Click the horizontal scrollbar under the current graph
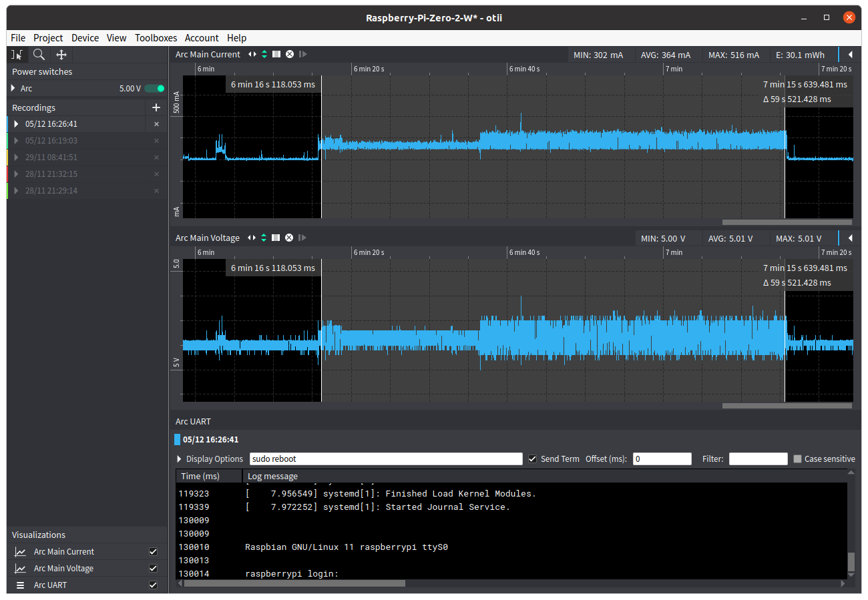Screen dimensions: 868x600 [x=787, y=222]
